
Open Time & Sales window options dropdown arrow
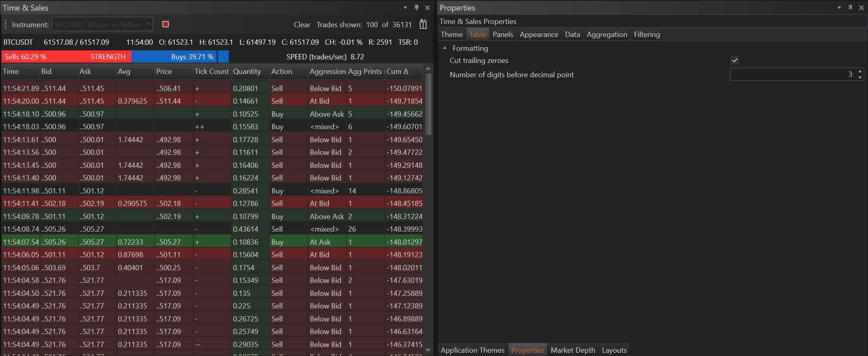tap(405, 8)
